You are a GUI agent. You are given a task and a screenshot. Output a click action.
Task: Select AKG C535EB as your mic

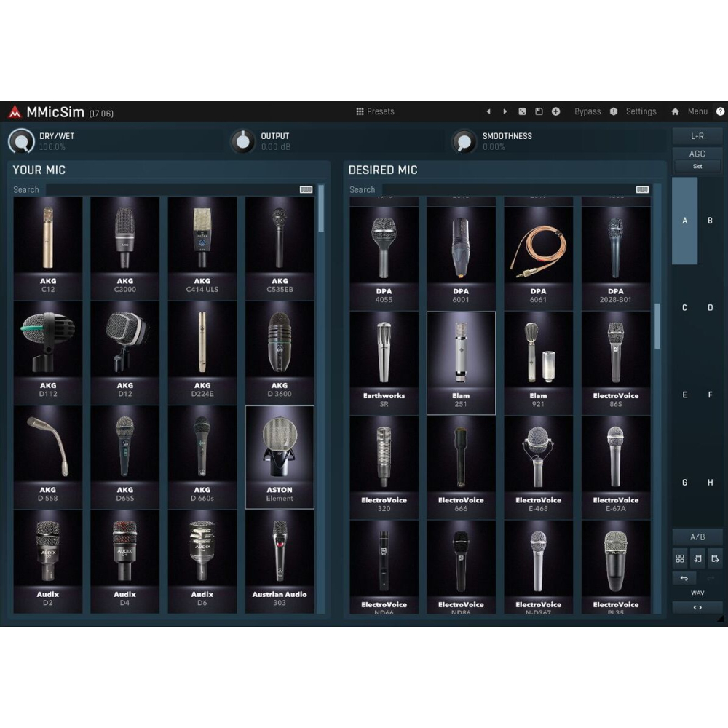[280, 248]
